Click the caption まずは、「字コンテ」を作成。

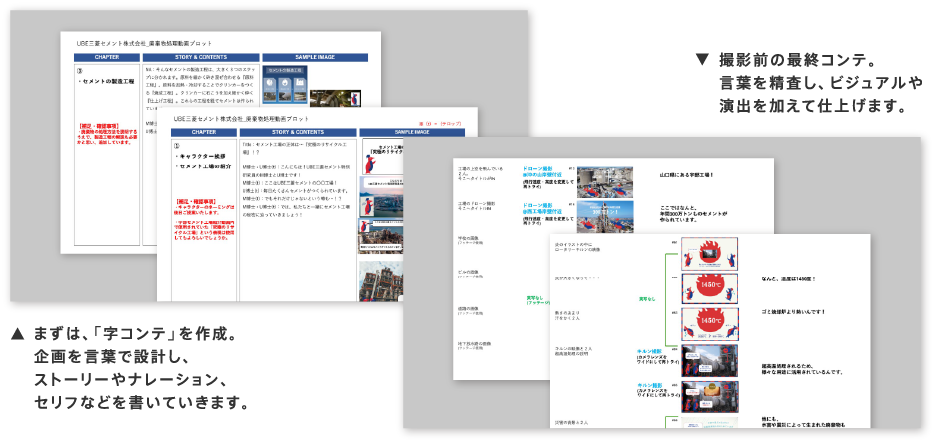pos(135,334)
